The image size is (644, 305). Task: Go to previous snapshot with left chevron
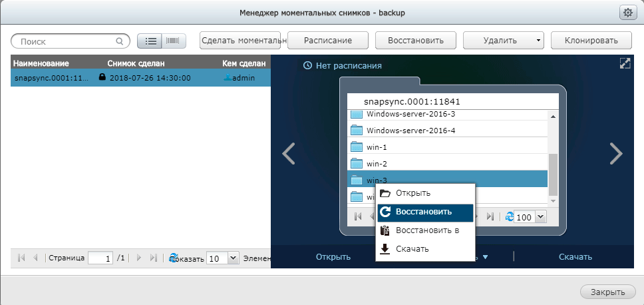289,154
